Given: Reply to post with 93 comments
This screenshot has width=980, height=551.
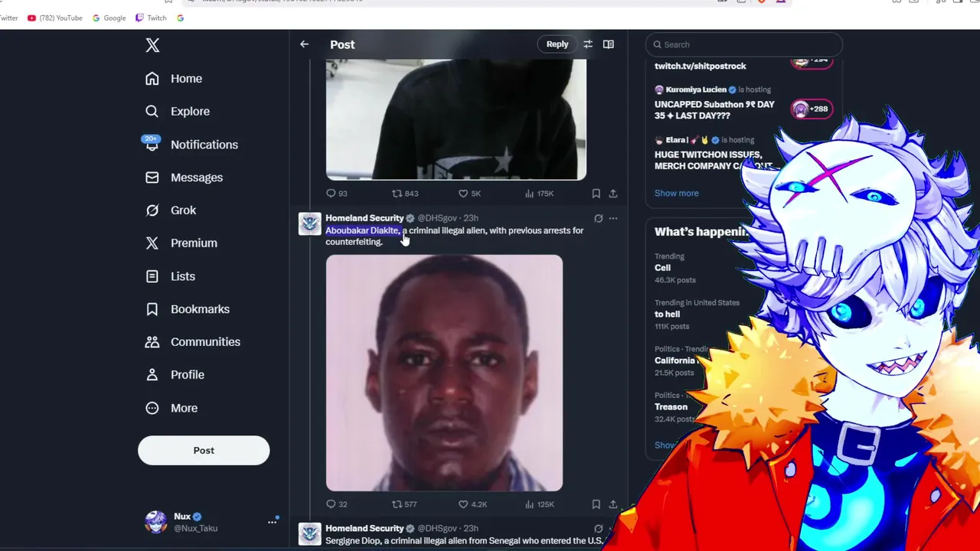Looking at the screenshot, I should click(x=337, y=194).
